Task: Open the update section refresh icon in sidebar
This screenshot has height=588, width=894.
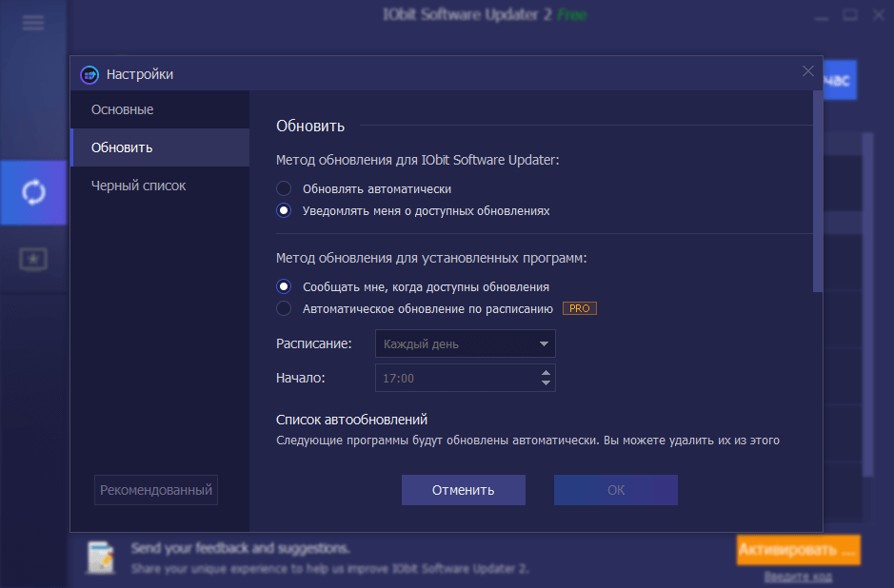Action: pos(33,192)
